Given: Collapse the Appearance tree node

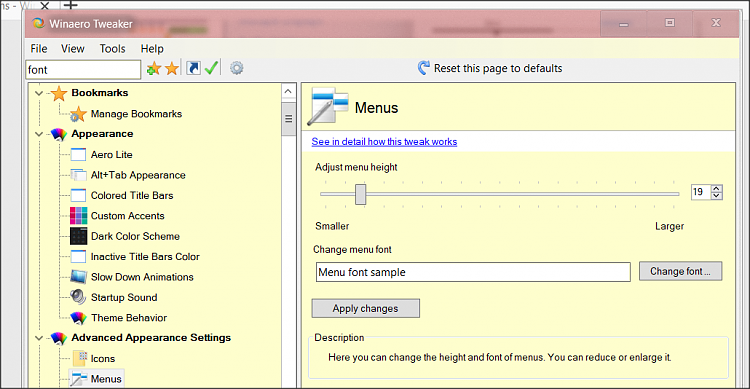Looking at the screenshot, I should coord(39,134).
